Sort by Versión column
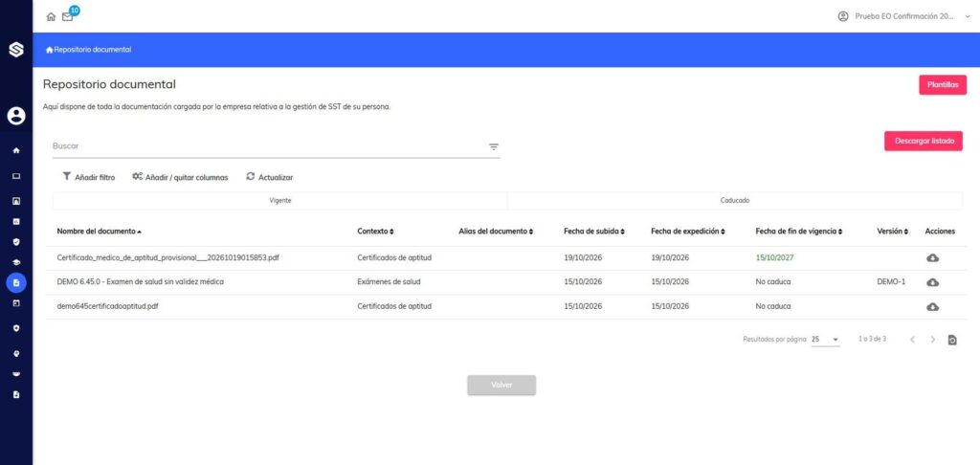This screenshot has width=980, height=465. (x=893, y=232)
